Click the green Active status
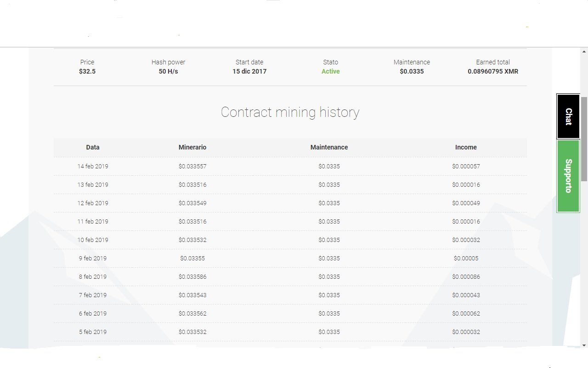This screenshot has height=368, width=588. 330,71
